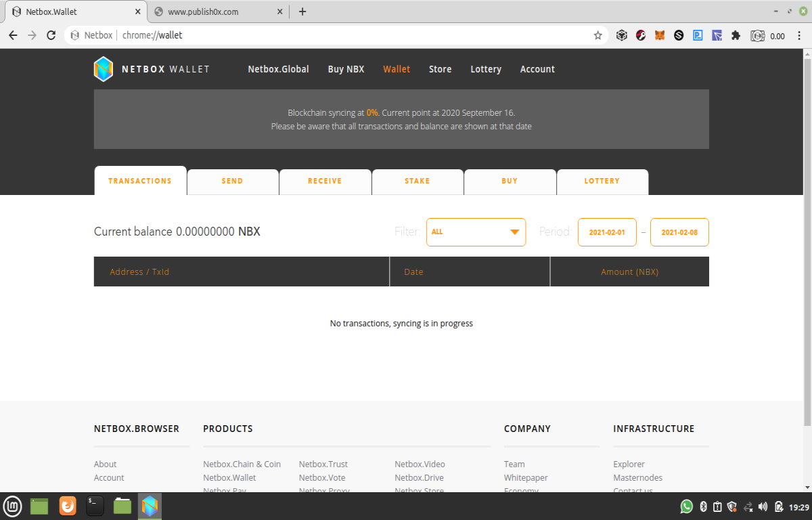The height and width of the screenshot is (520, 812).
Task: Open the Explorer footer link
Action: [x=629, y=464]
